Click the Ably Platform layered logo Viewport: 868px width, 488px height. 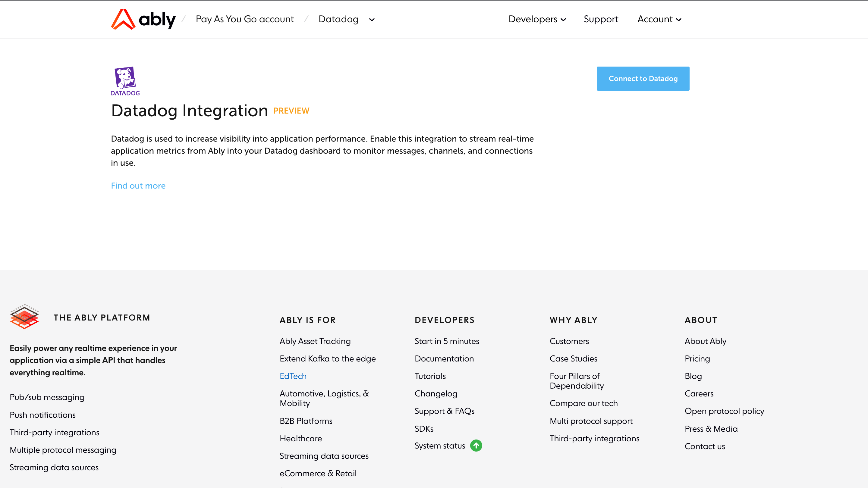click(24, 317)
